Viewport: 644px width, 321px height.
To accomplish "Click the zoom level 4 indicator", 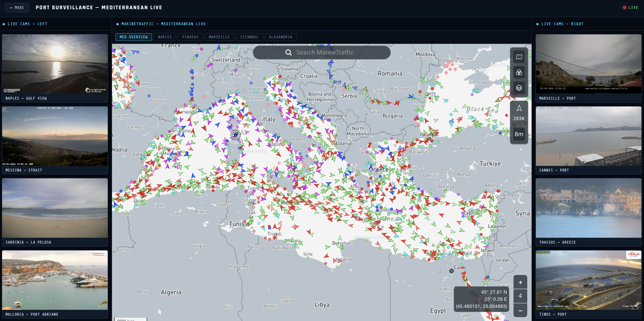I will [520, 296].
